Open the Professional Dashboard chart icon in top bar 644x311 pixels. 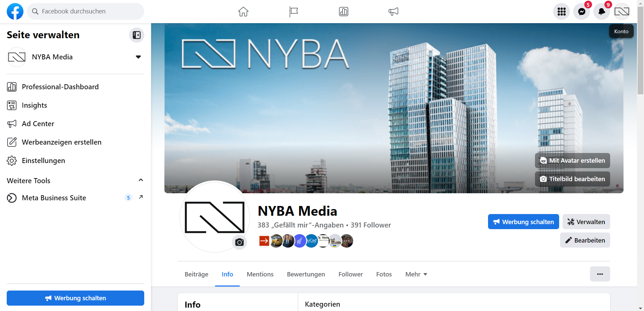click(343, 11)
